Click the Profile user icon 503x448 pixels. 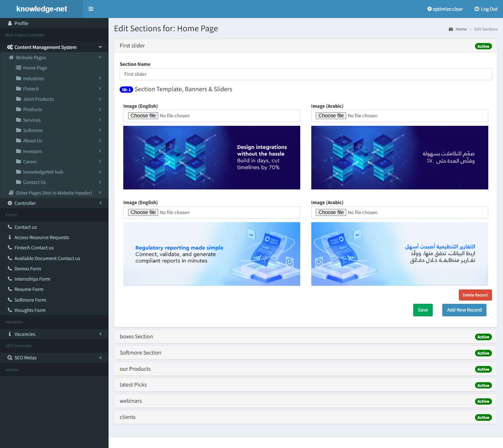click(x=10, y=23)
